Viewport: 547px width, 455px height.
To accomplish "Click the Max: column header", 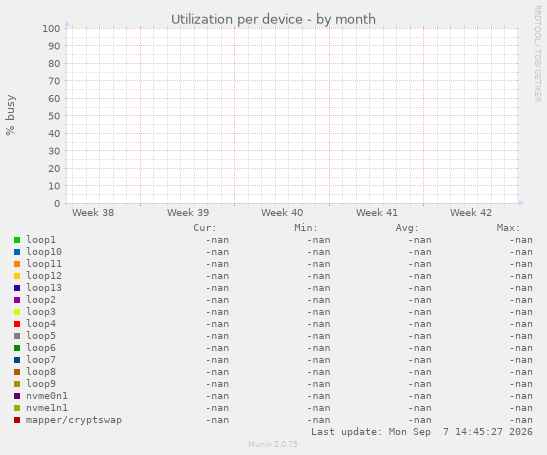I will [x=508, y=228].
